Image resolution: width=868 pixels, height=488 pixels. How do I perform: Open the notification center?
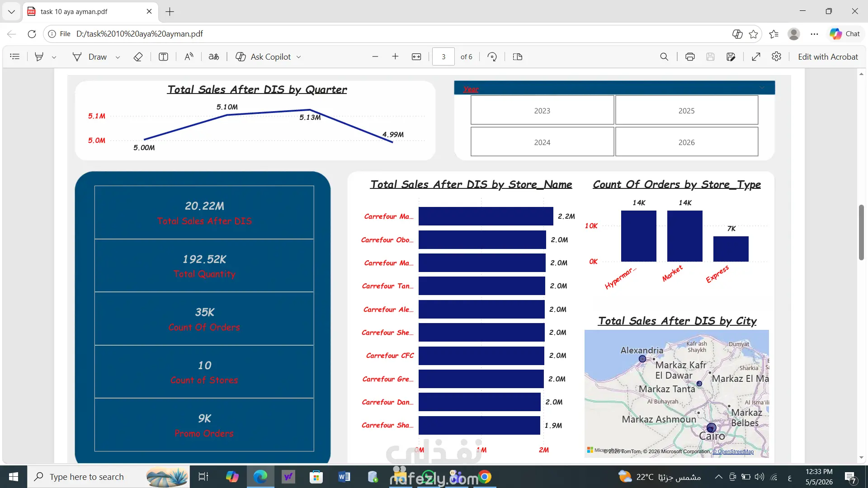(850, 477)
